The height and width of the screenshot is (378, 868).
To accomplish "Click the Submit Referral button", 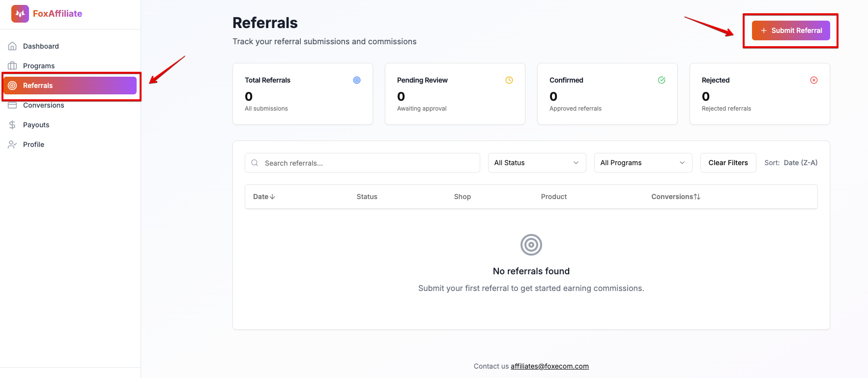I will click(x=791, y=30).
